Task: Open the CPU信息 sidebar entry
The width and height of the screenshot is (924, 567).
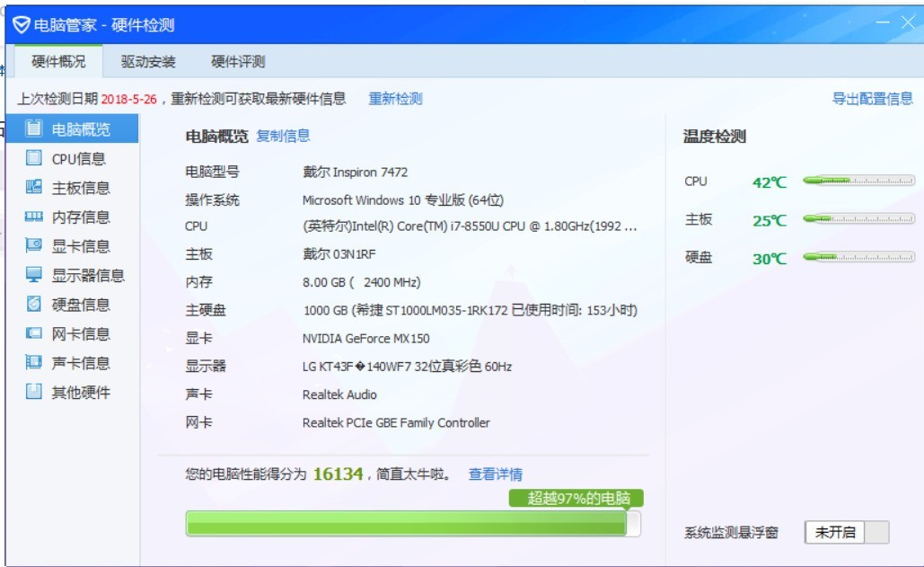Action: coord(78,158)
